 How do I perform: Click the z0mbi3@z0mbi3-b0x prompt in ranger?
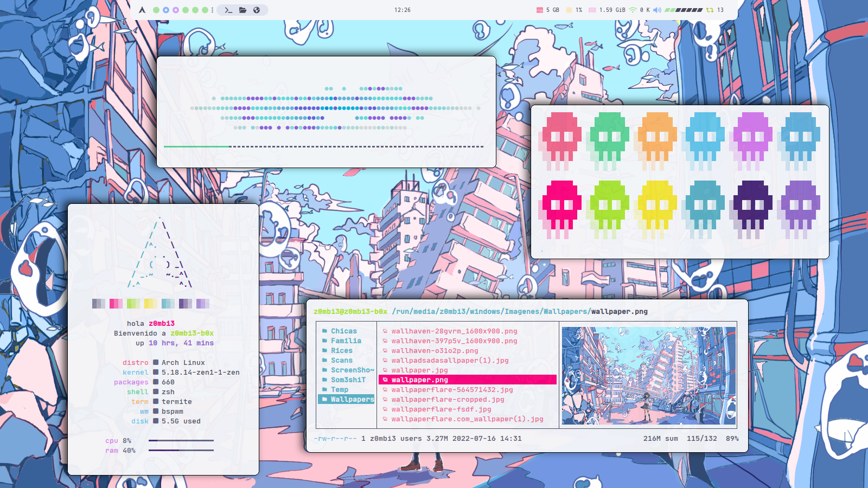(x=350, y=311)
